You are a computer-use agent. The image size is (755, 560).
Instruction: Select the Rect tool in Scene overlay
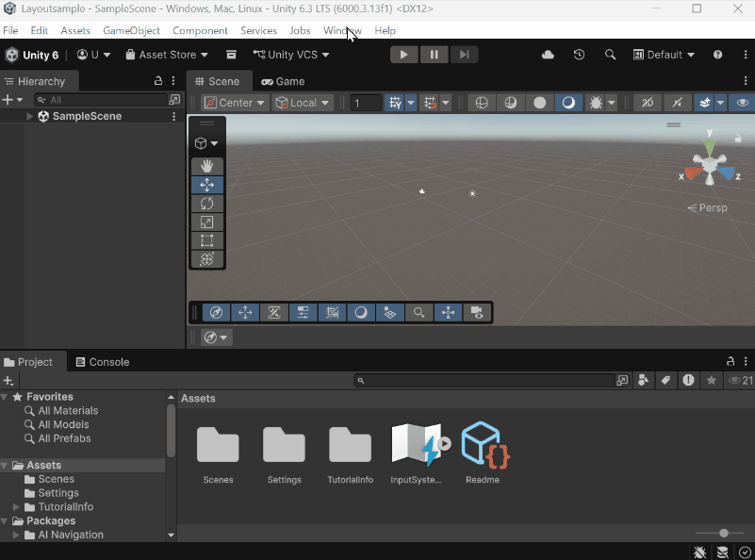click(x=206, y=240)
